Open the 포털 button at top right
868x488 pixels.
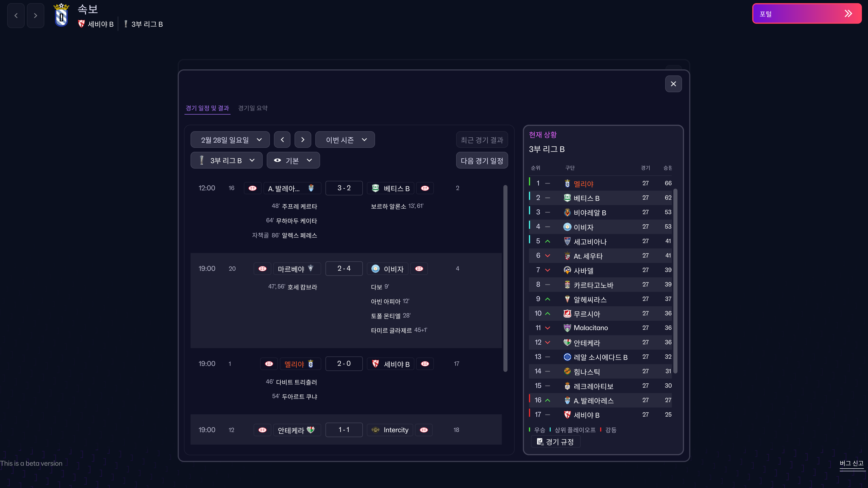(x=807, y=14)
